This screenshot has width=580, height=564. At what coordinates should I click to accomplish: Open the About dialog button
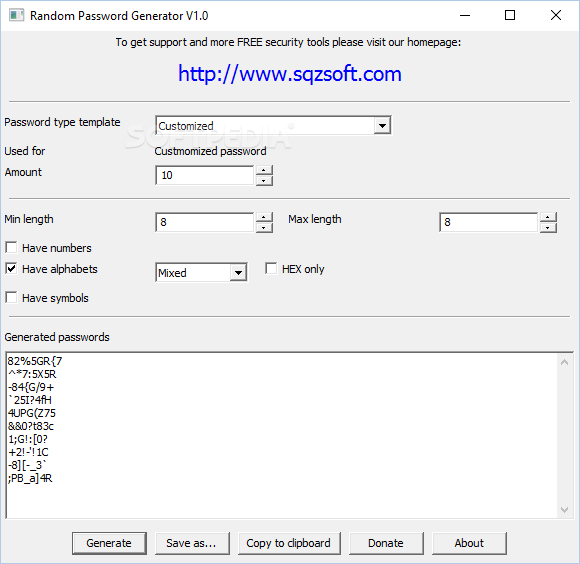point(469,543)
